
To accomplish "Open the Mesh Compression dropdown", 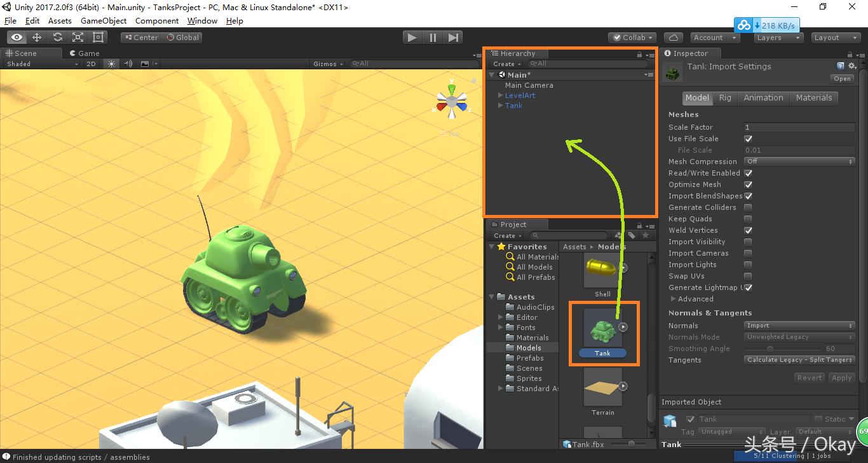I will [799, 161].
